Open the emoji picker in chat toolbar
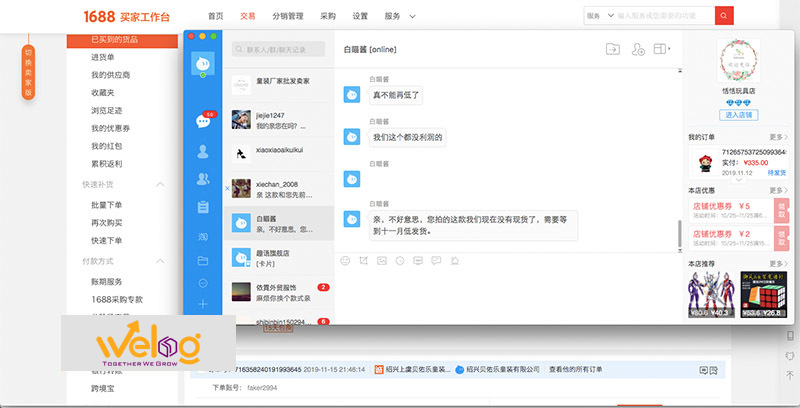This screenshot has width=800, height=408. [x=345, y=261]
